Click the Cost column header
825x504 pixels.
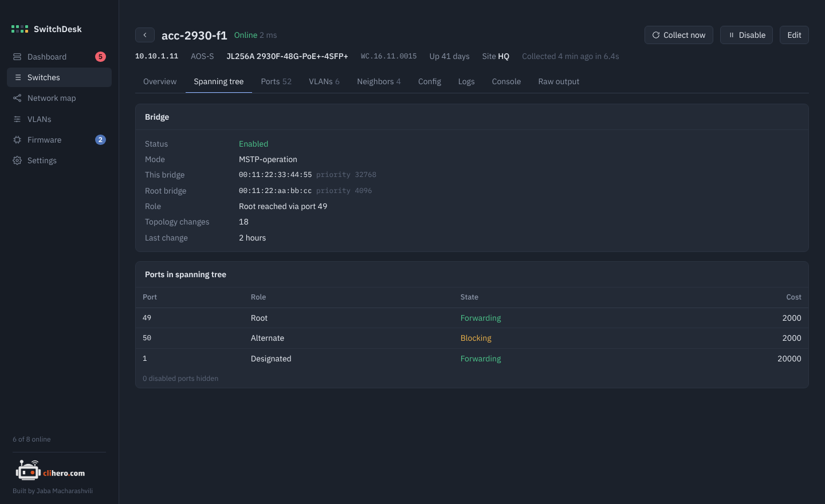pyautogui.click(x=793, y=297)
